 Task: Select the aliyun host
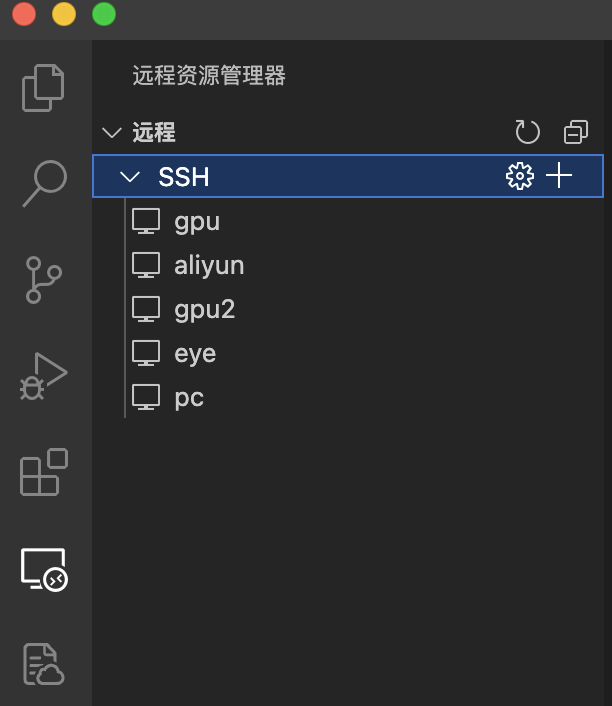point(348,266)
